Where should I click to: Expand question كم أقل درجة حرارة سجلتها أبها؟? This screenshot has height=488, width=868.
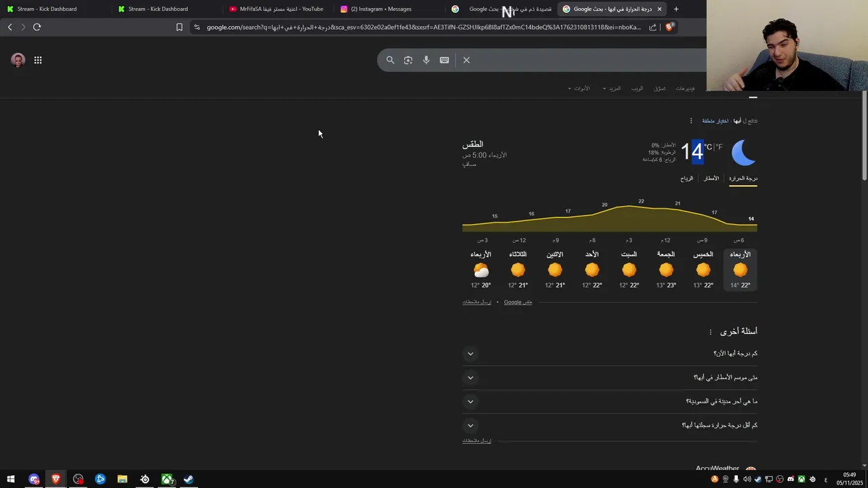[610, 426]
